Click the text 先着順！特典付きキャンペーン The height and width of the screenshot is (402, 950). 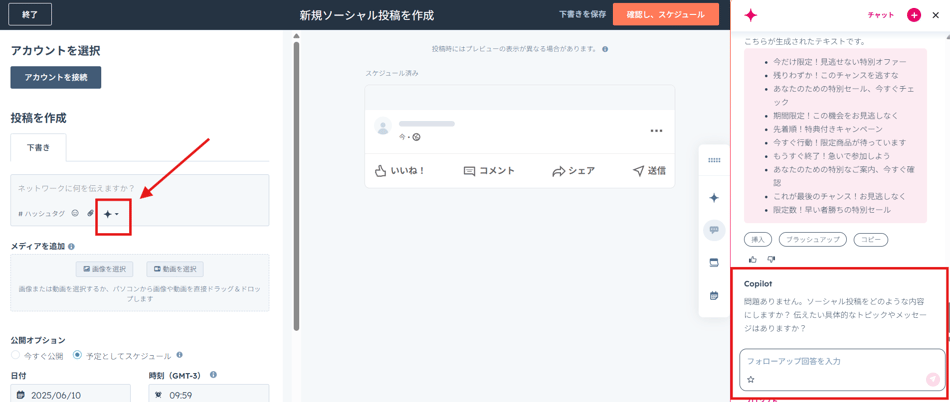point(828,129)
